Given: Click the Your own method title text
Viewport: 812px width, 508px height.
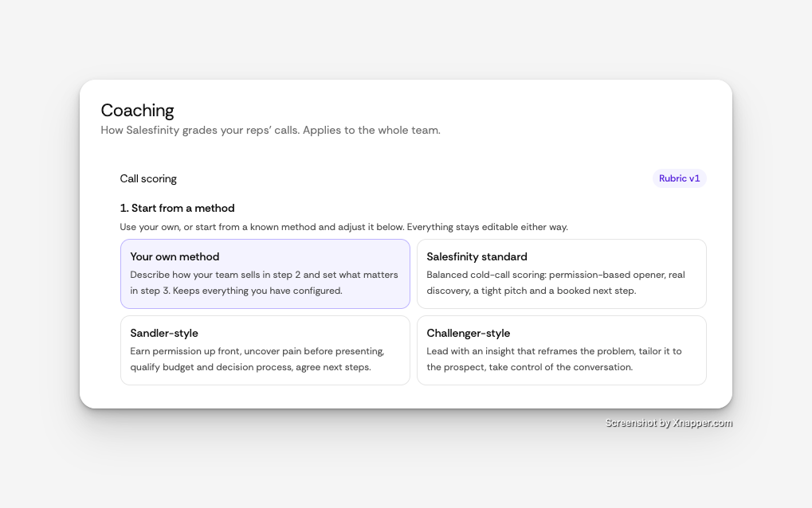Looking at the screenshot, I should (x=175, y=256).
